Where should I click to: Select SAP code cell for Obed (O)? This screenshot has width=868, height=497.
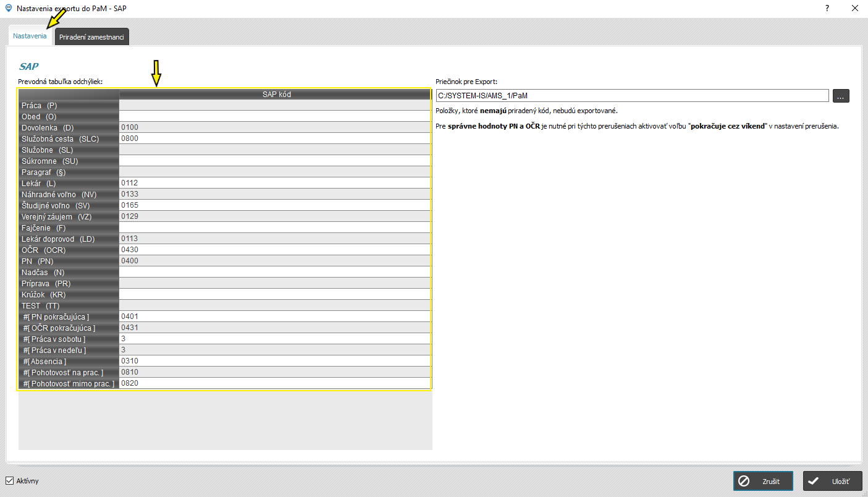pos(275,116)
